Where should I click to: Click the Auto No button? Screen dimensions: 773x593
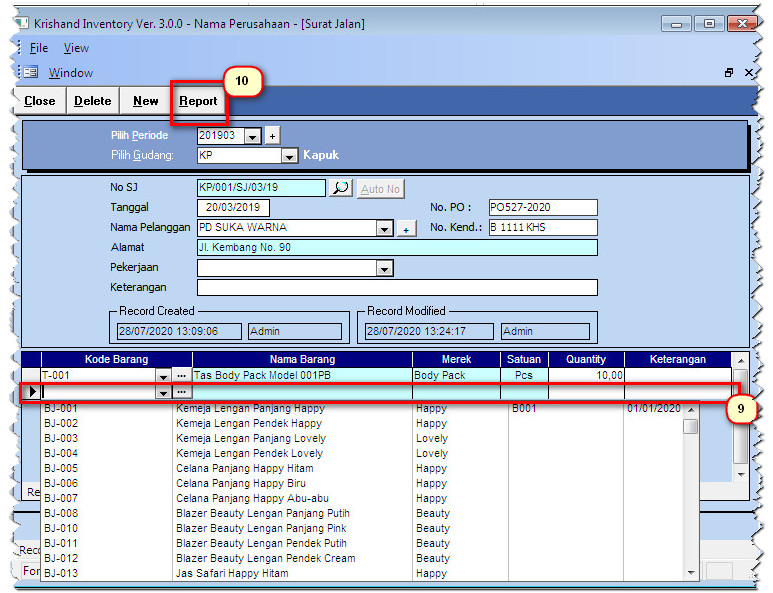click(x=380, y=189)
